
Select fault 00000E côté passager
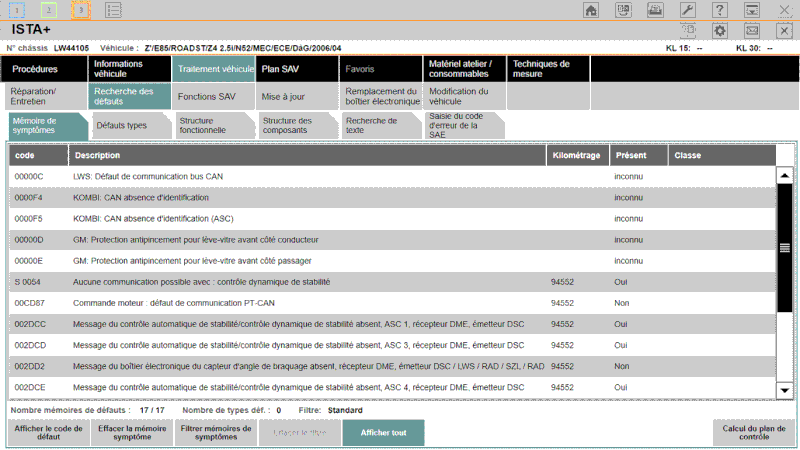pos(392,261)
